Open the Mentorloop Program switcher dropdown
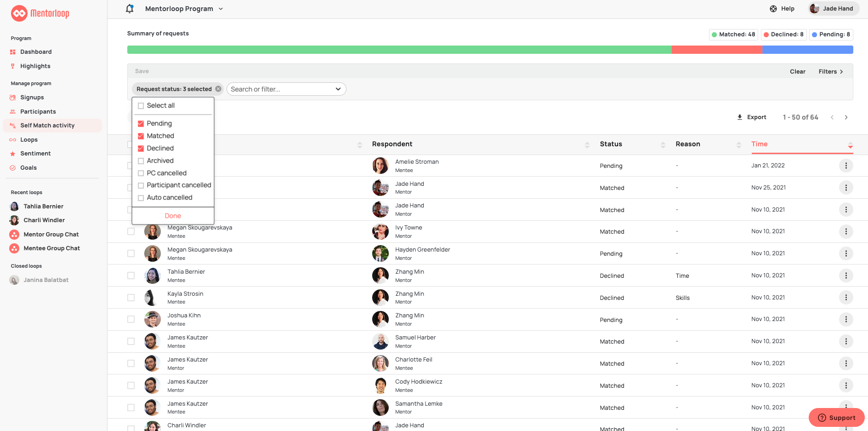 coord(184,9)
